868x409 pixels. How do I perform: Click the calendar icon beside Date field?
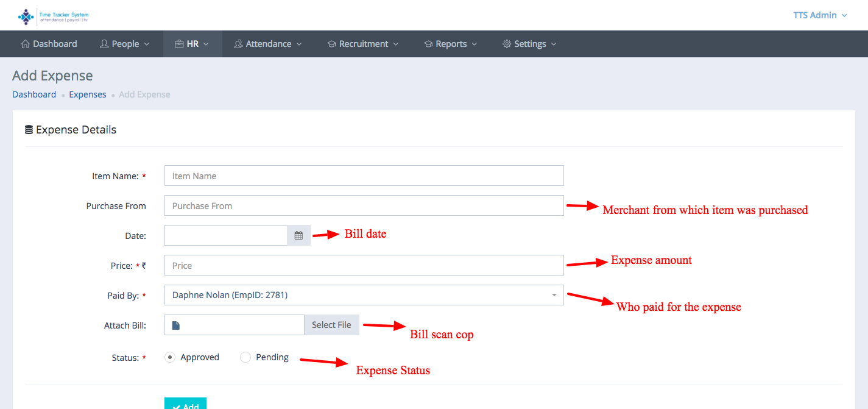tap(298, 235)
